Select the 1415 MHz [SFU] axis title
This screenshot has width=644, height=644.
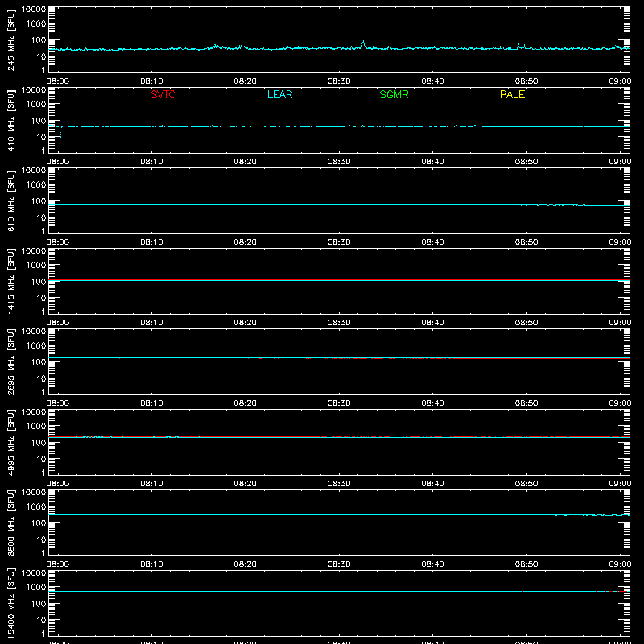point(10,282)
